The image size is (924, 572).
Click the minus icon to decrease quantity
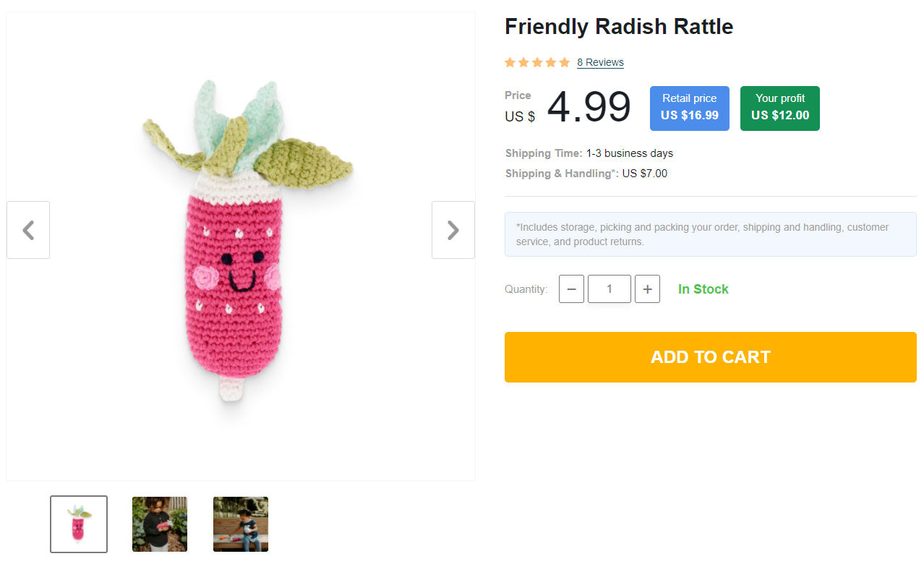tap(571, 289)
